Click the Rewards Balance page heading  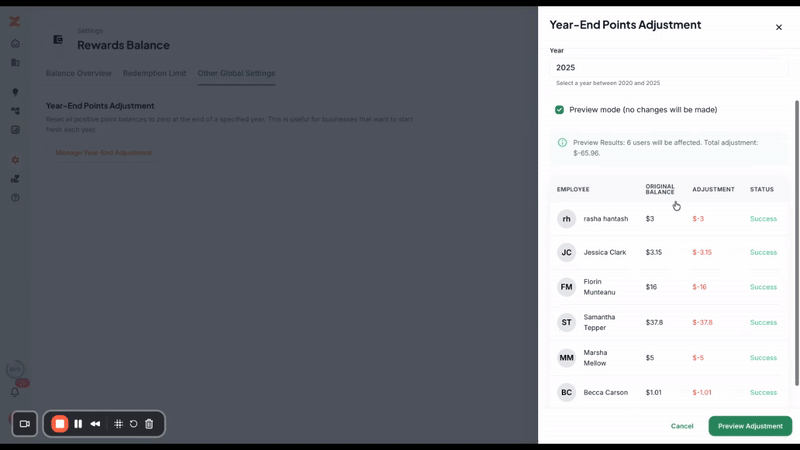point(123,45)
